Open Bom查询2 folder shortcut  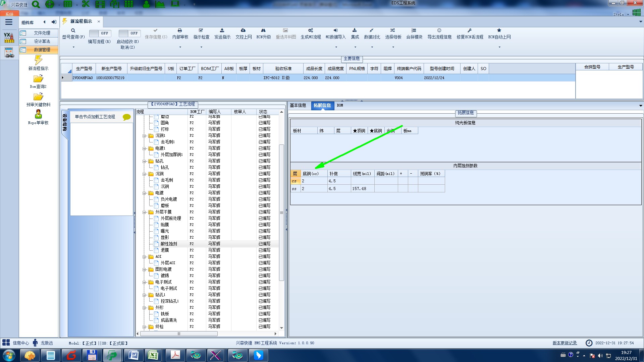(38, 81)
